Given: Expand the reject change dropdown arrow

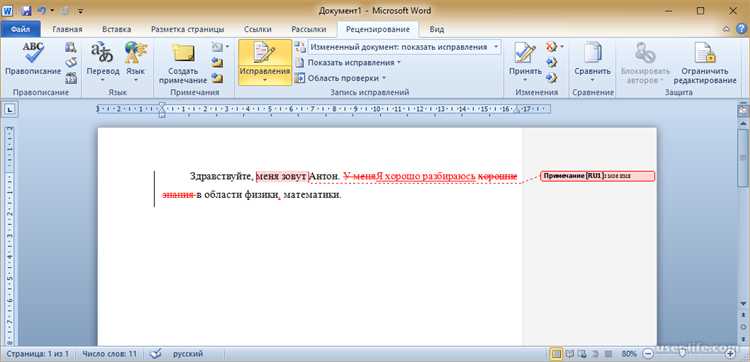Looking at the screenshot, I should 562,47.
